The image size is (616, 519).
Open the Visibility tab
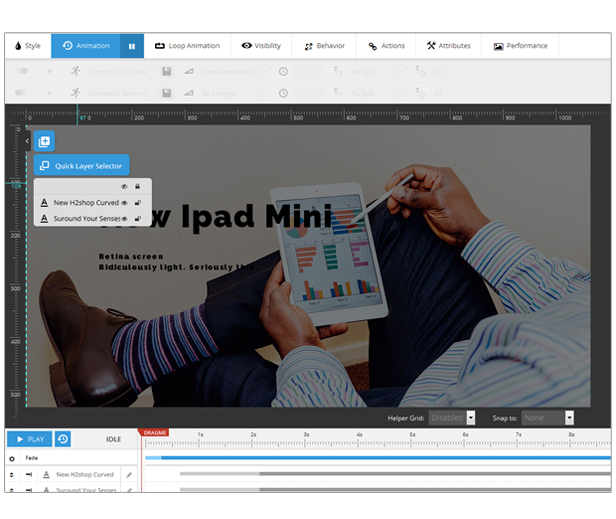[261, 46]
